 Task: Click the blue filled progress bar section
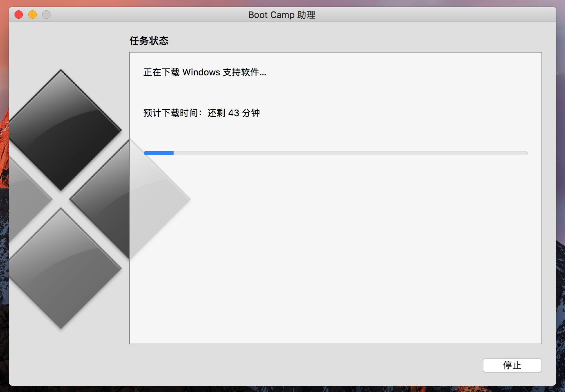pos(159,153)
